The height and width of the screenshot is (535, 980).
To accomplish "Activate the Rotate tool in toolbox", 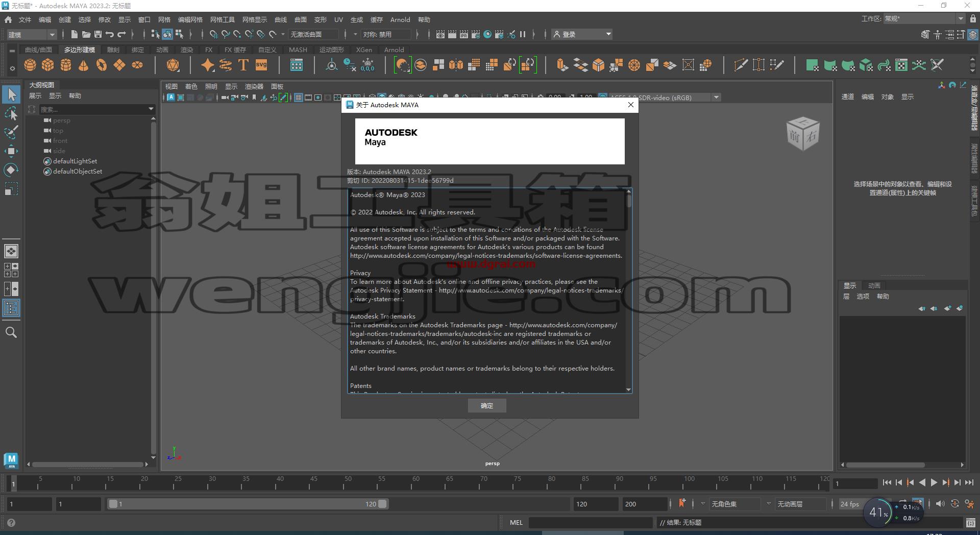I will point(11,169).
